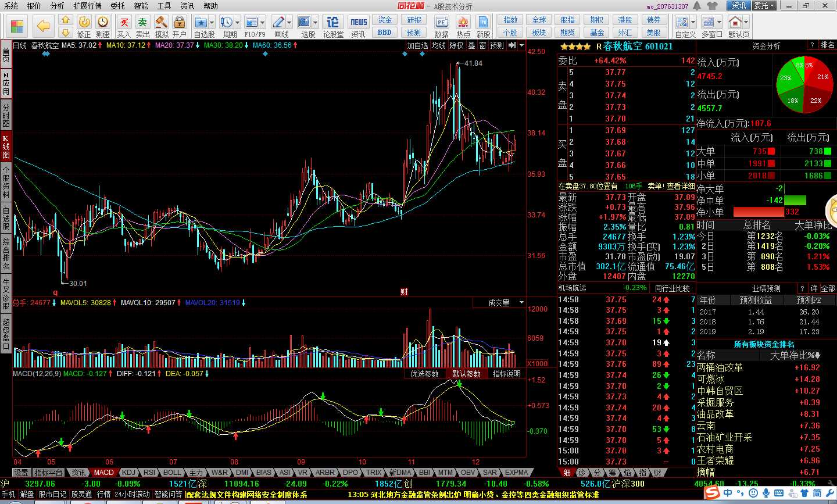Image resolution: width=837 pixels, height=504 pixels.
Task: Click the fund flow pie chart
Action: click(x=805, y=86)
